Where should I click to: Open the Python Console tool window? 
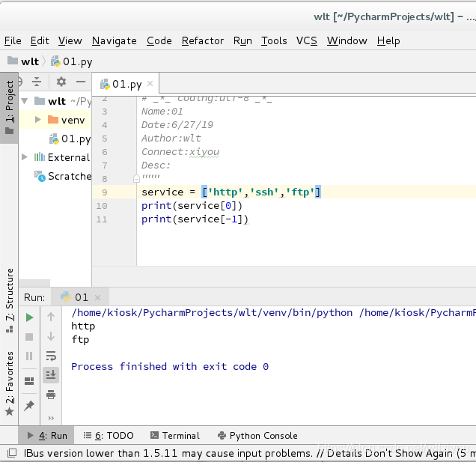257,436
